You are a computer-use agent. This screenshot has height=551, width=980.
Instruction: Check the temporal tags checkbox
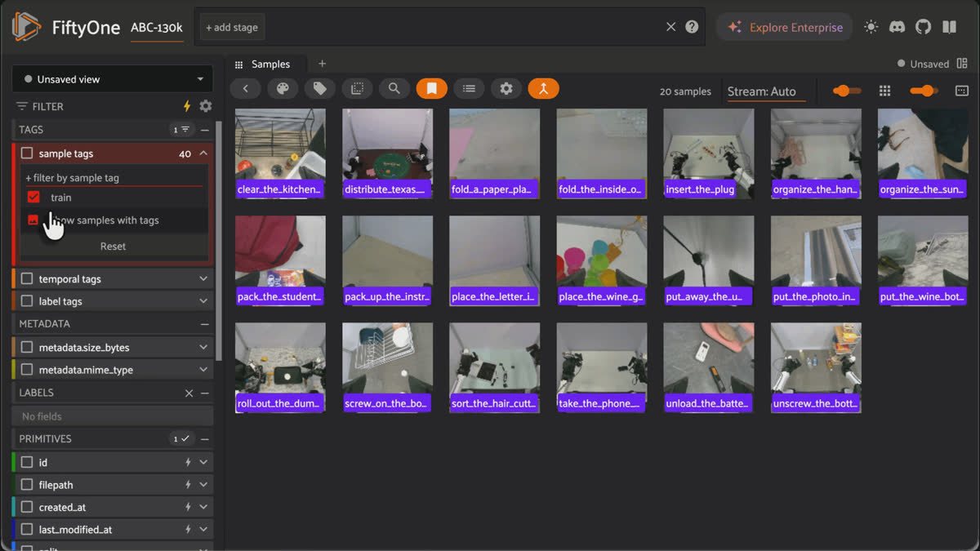[x=27, y=279]
